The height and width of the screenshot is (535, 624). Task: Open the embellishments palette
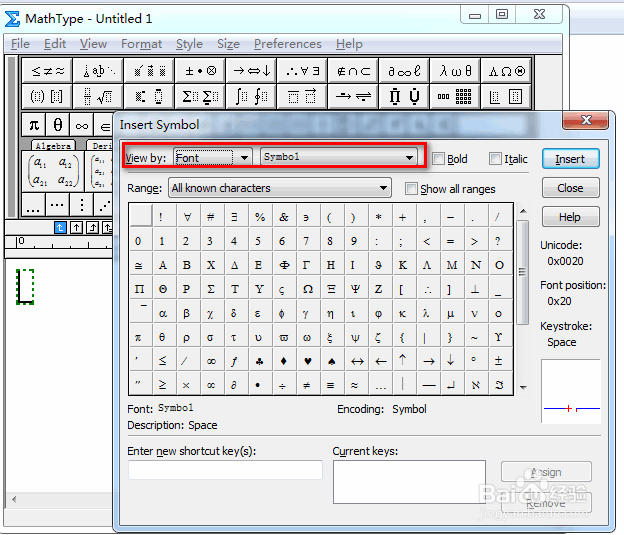pos(149,71)
